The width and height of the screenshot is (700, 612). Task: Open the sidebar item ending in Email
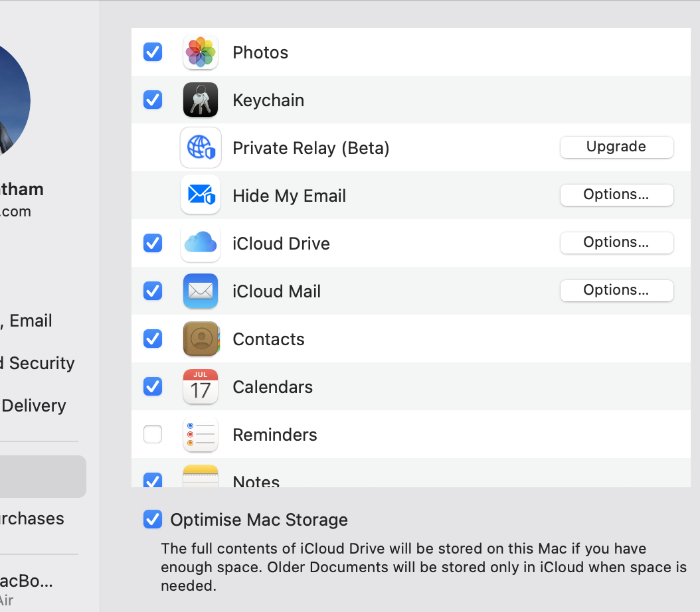[x=26, y=321]
